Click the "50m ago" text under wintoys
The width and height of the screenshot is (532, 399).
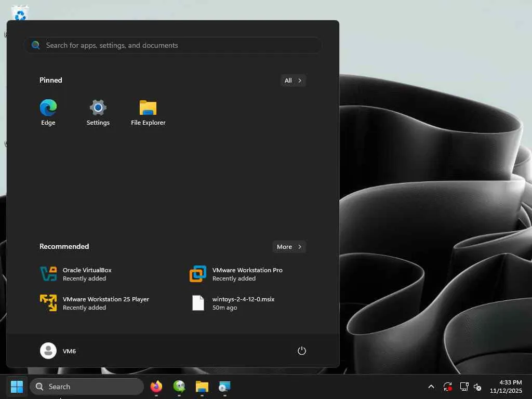click(x=224, y=308)
